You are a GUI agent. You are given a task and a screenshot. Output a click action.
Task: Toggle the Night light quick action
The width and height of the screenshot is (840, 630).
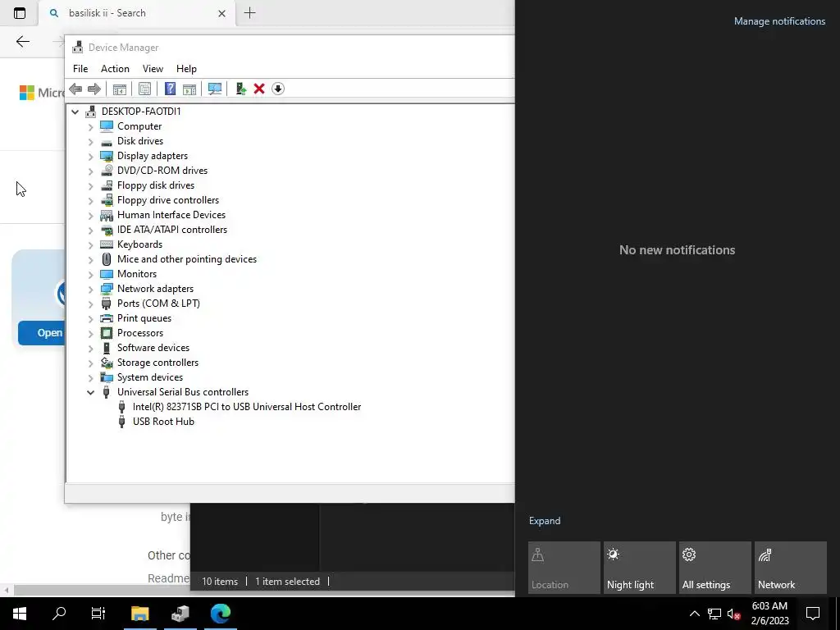tap(639, 568)
